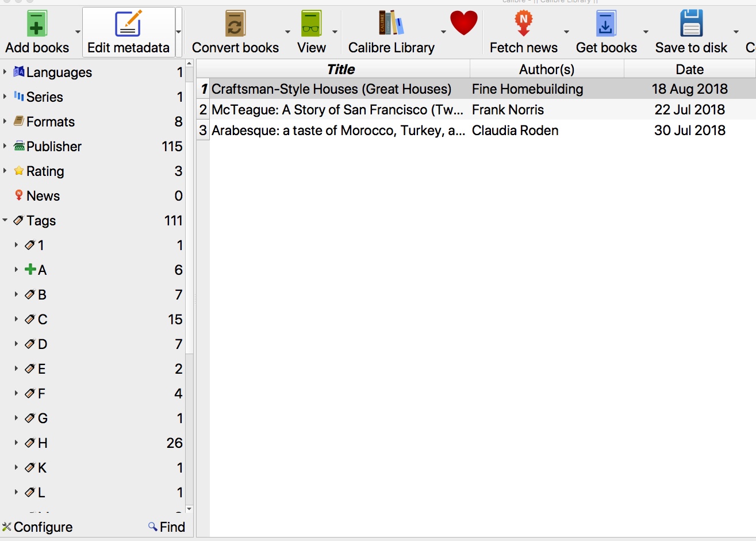This screenshot has height=541, width=756.
Task: Expand tag group 1
Action: tap(17, 245)
